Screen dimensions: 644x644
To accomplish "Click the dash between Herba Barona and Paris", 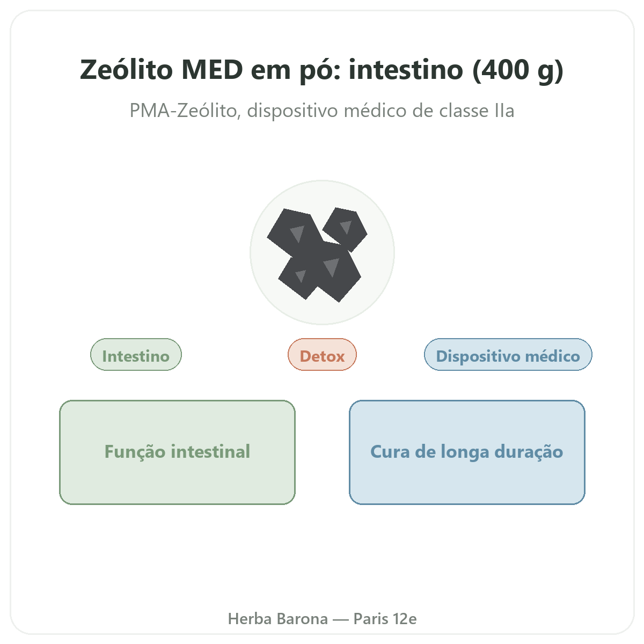I will [340, 619].
